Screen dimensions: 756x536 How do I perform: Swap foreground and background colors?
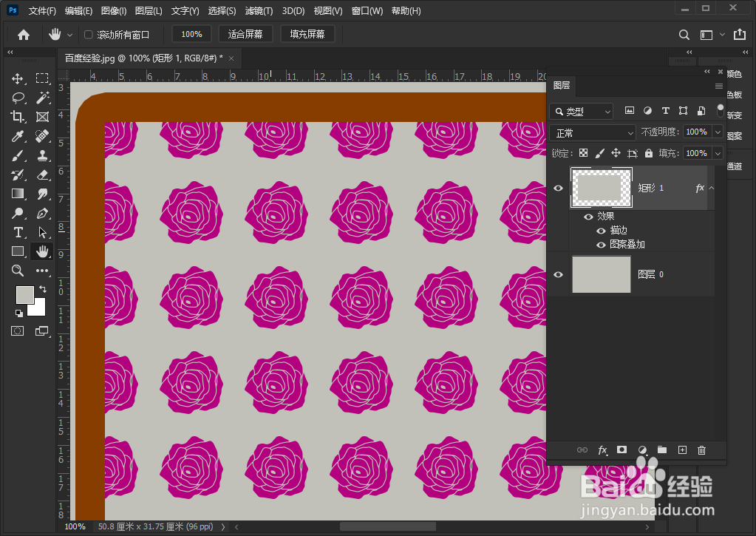coord(43,289)
